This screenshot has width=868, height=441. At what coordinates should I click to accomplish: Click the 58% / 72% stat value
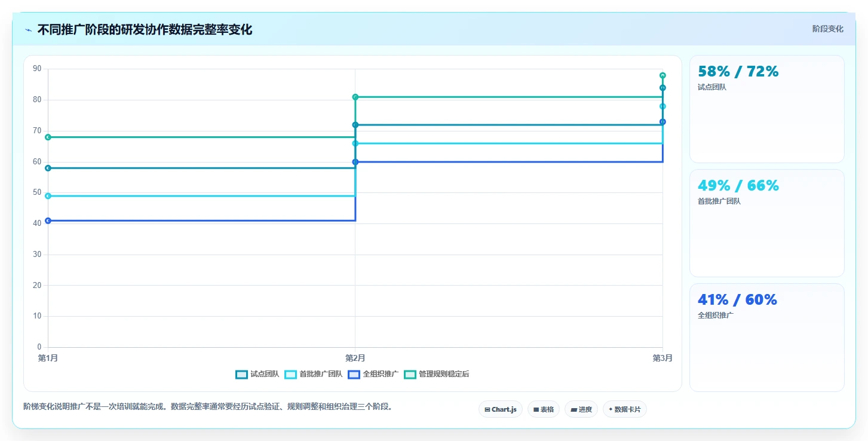pos(738,72)
